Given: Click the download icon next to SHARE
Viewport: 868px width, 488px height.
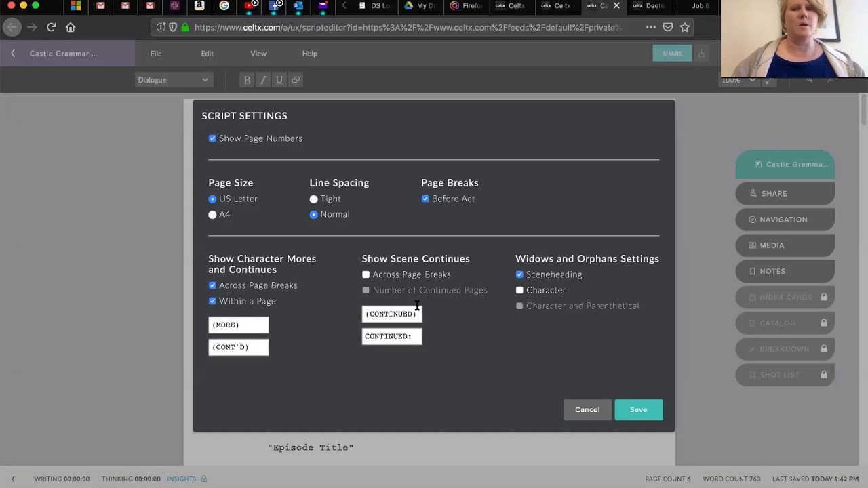Looking at the screenshot, I should 701,54.
